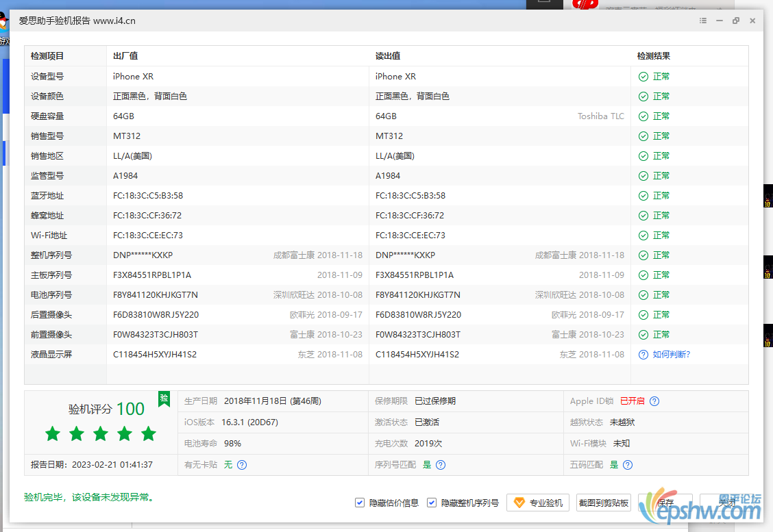Toggle the 隐藏估价信息 checkbox

click(x=360, y=503)
